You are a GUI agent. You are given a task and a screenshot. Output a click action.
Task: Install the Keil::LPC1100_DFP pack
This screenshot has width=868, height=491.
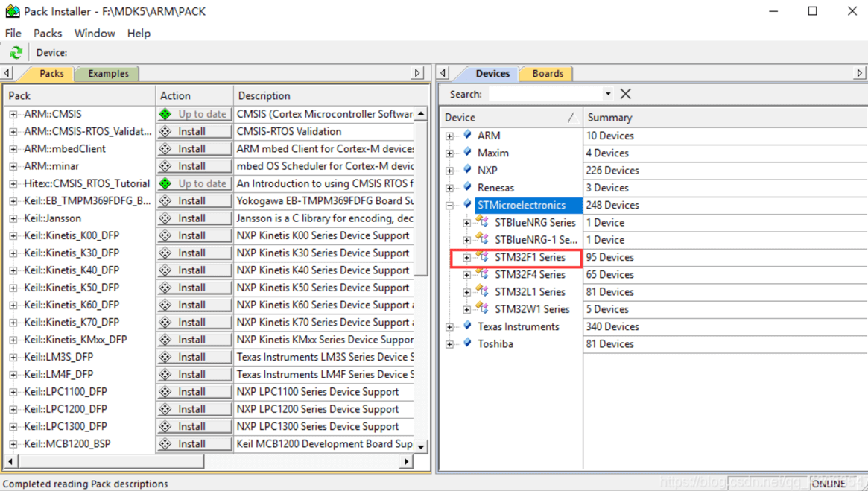pyautogui.click(x=194, y=392)
